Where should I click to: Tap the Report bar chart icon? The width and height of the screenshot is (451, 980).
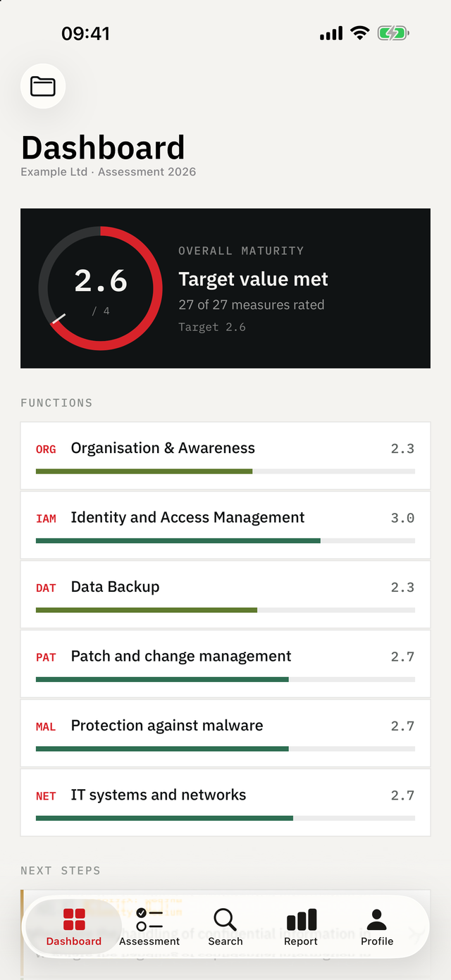click(302, 919)
